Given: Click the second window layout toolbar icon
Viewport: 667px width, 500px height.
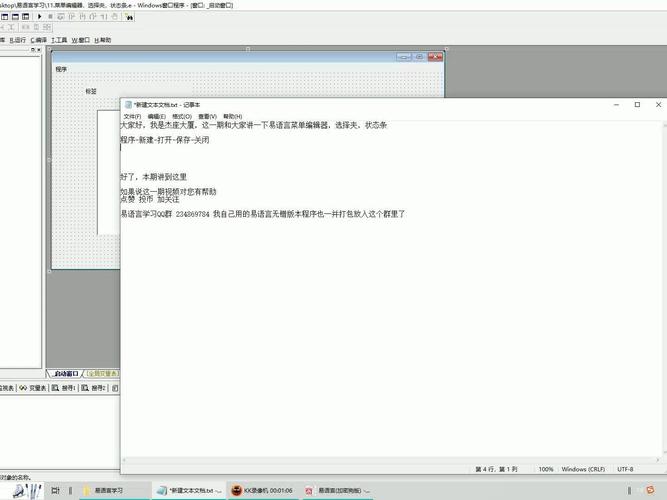Looking at the screenshot, I should 15,17.
